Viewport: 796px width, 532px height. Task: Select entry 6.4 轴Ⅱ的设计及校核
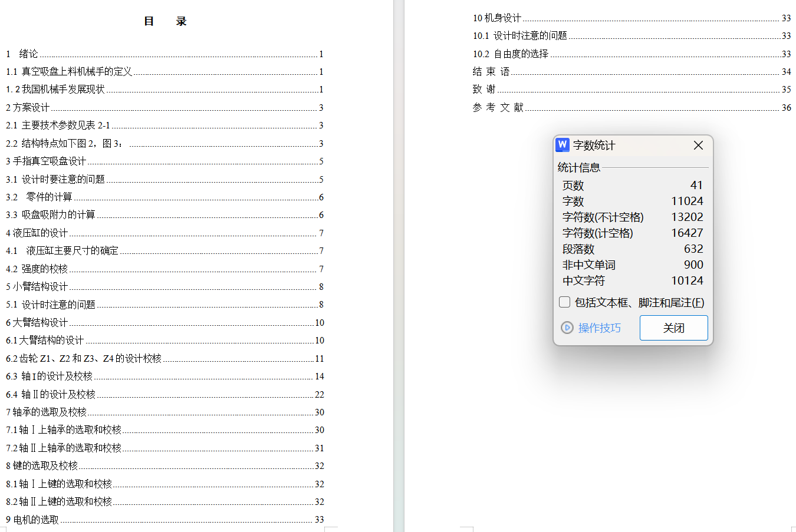click(x=165, y=394)
